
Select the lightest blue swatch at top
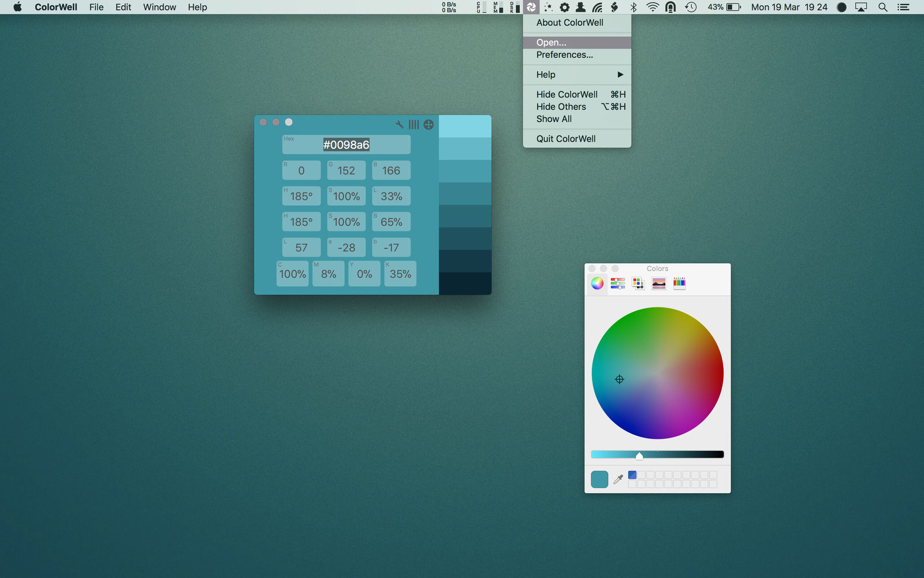[465, 126]
